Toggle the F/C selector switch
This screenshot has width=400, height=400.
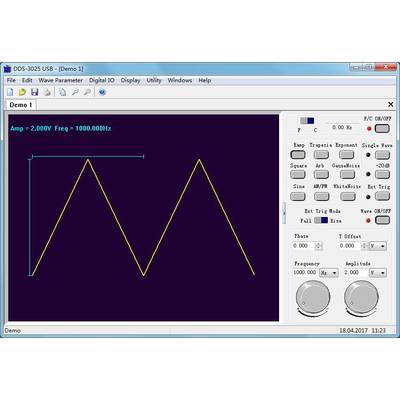(x=307, y=121)
